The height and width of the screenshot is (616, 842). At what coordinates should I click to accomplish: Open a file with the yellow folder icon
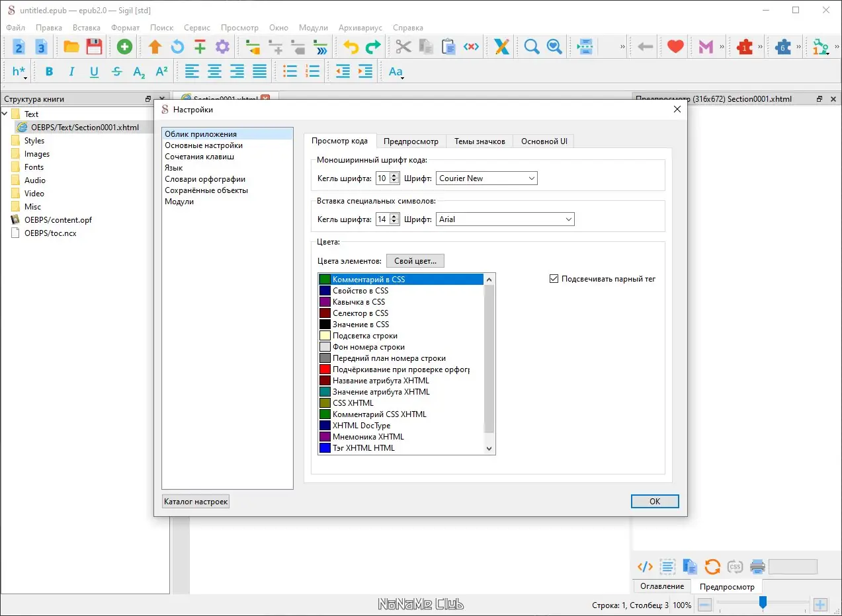click(x=71, y=47)
